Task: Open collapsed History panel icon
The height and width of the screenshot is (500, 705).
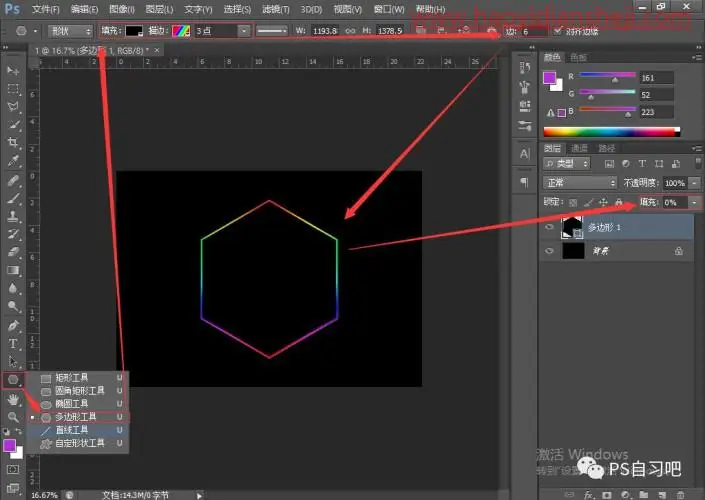Action: point(524,68)
